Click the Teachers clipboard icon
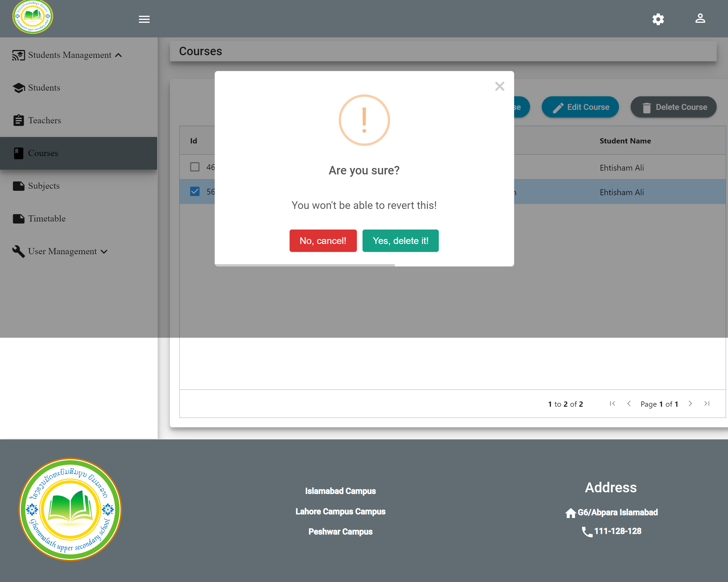This screenshot has width=728, height=582. 19,120
